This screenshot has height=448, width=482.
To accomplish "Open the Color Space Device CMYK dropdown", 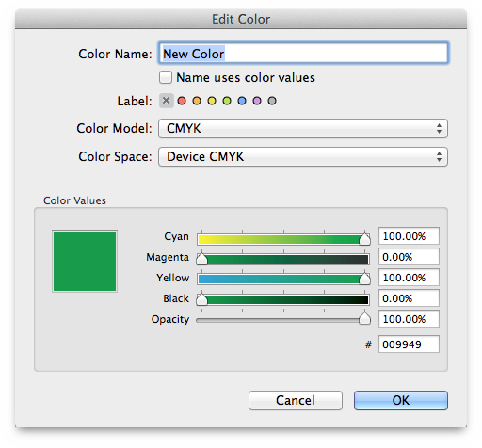I will [x=303, y=157].
